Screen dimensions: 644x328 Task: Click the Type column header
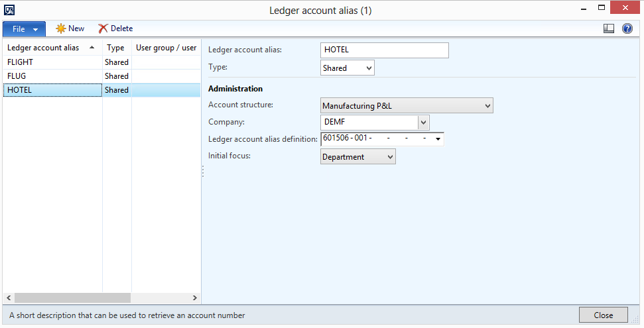(x=116, y=48)
